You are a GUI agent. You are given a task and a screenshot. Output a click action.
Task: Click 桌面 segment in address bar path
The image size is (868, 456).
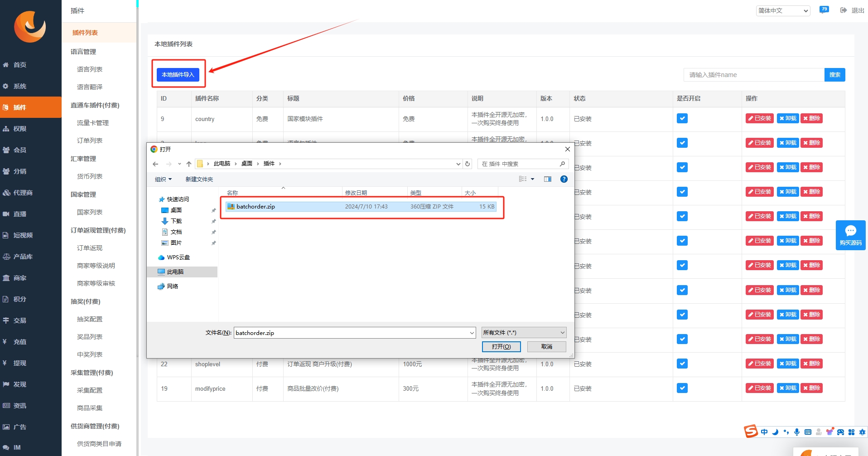(247, 164)
